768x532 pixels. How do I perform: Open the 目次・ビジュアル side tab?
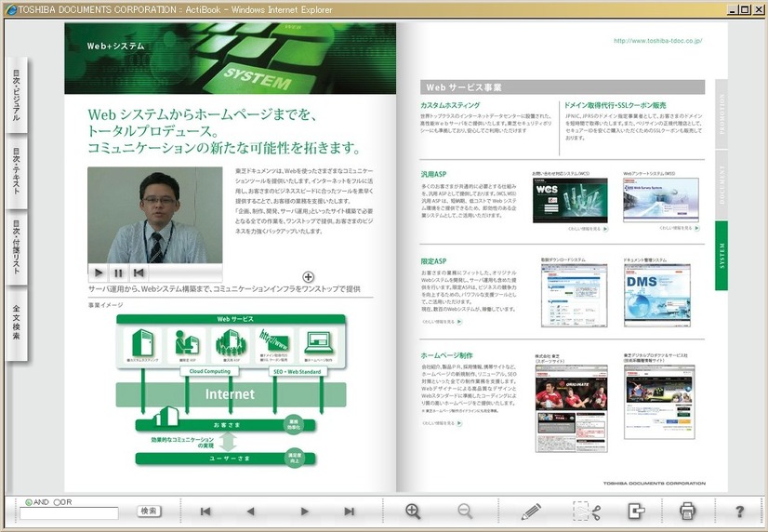(16, 95)
